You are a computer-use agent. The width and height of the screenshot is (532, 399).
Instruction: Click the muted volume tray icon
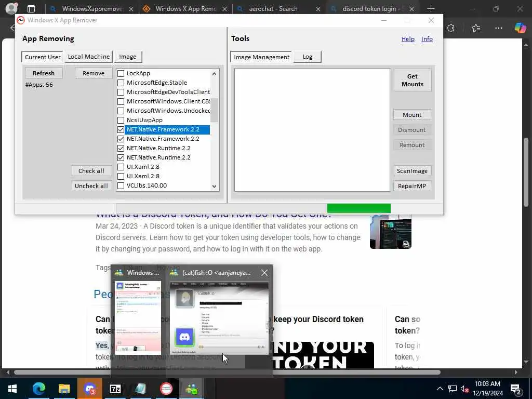pos(464,389)
